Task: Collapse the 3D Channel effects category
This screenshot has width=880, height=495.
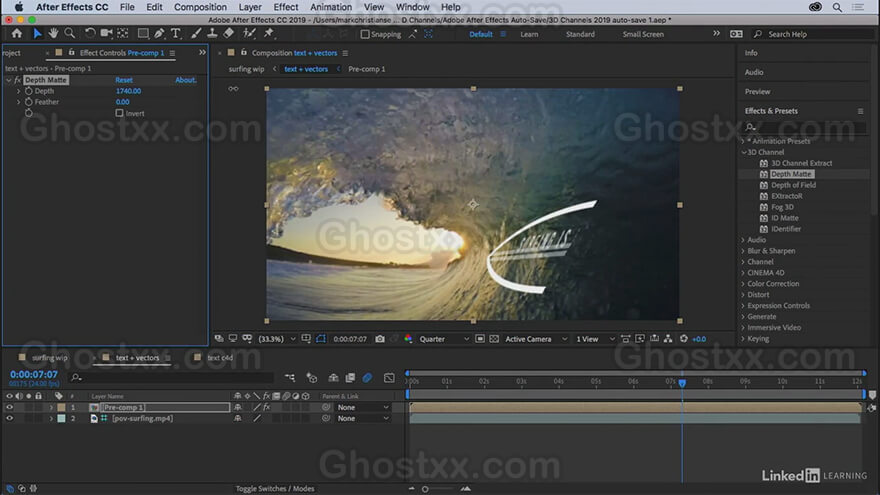Action: coord(744,152)
